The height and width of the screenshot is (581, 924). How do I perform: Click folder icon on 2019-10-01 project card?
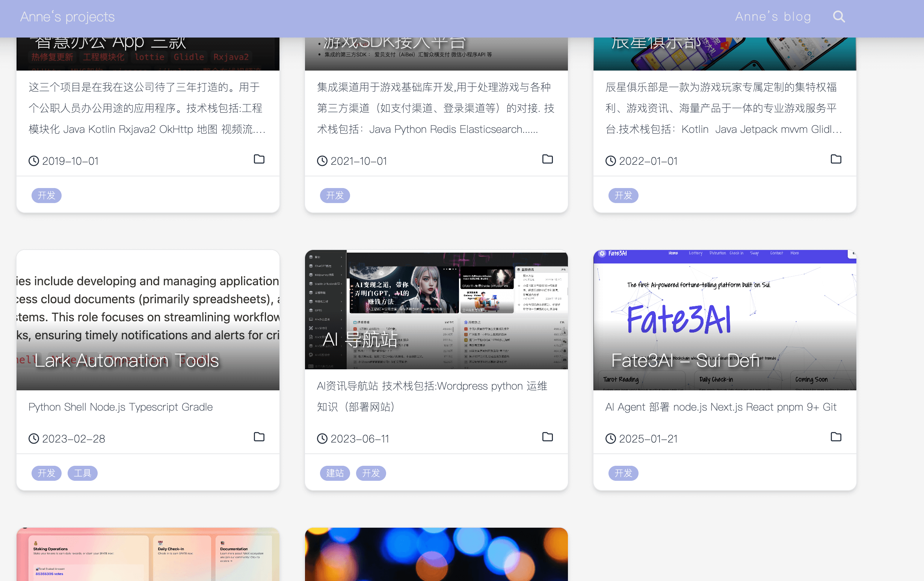coord(259,159)
